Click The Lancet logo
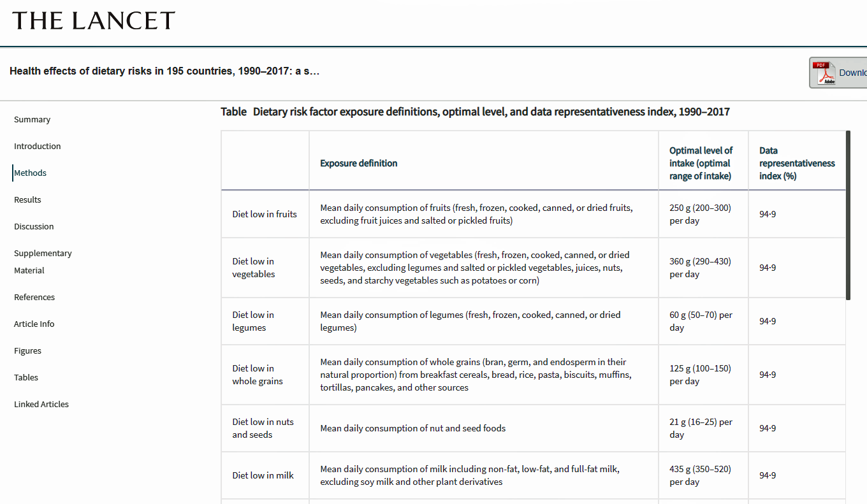This screenshot has height=504, width=867. [94, 21]
